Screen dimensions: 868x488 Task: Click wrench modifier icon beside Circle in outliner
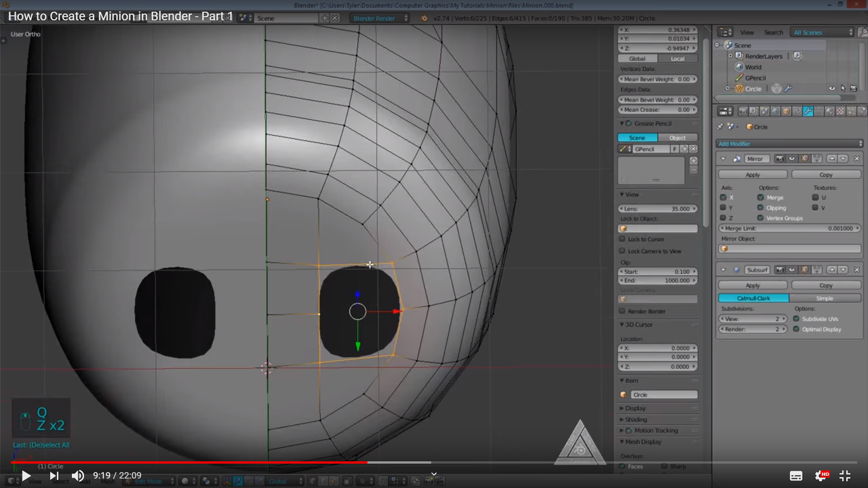(788, 88)
